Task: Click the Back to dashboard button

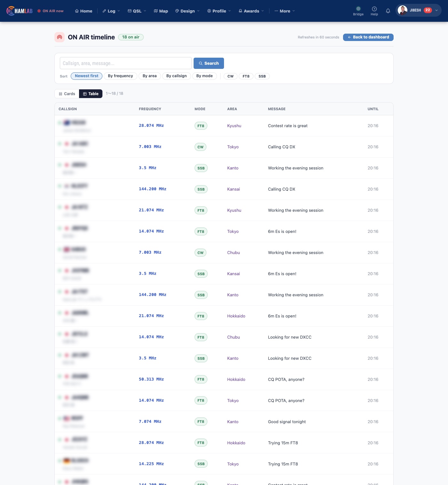Action: coord(368,37)
